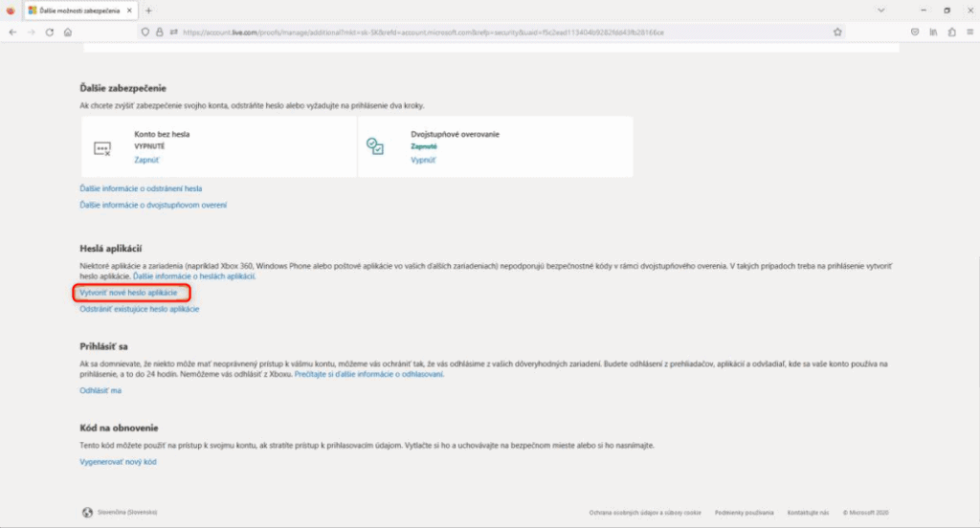Screen dimensions: 980x528
Task: Reload the page with the refresh icon
Action: click(49, 32)
